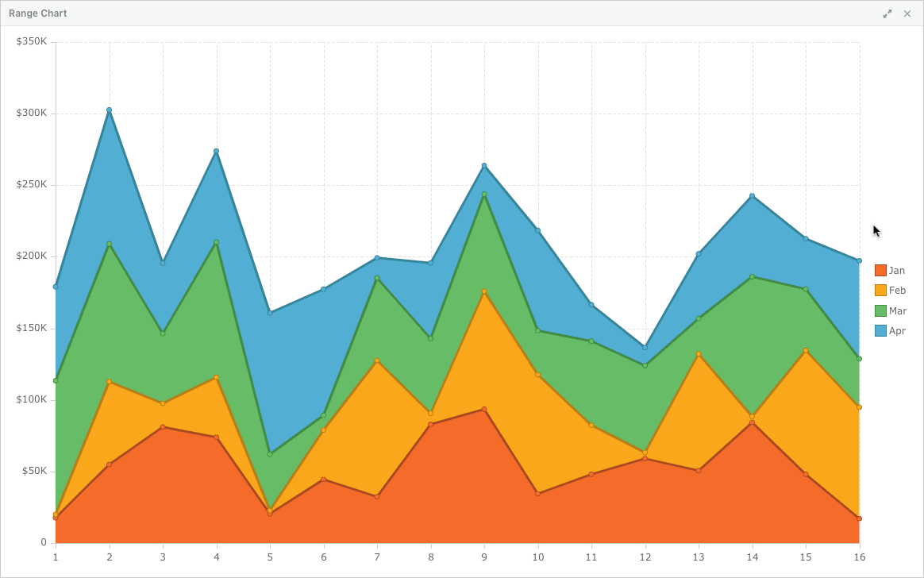Click the x-axis label 8
The width and height of the screenshot is (924, 578).
pos(431,557)
